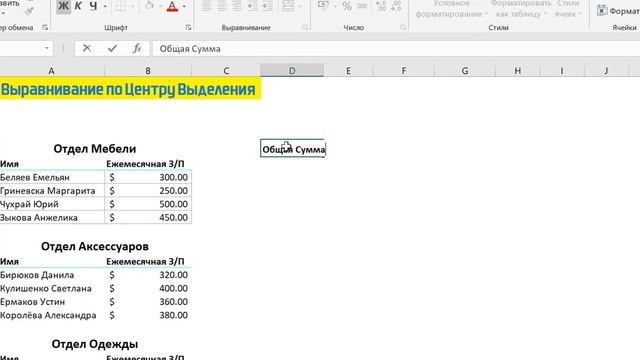Select the 'Зыкова Анжелика' cell
Screen dimensions: 640x360
[x=52, y=218]
